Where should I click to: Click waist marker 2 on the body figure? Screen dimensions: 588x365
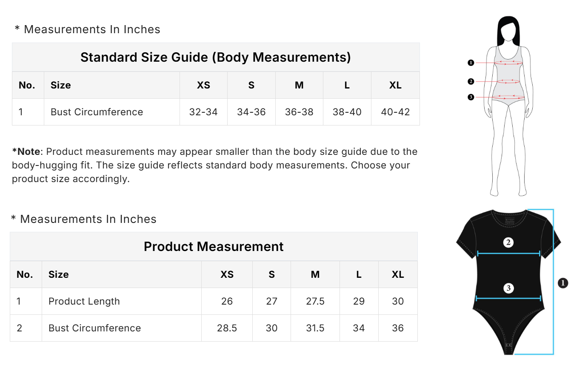pyautogui.click(x=471, y=81)
